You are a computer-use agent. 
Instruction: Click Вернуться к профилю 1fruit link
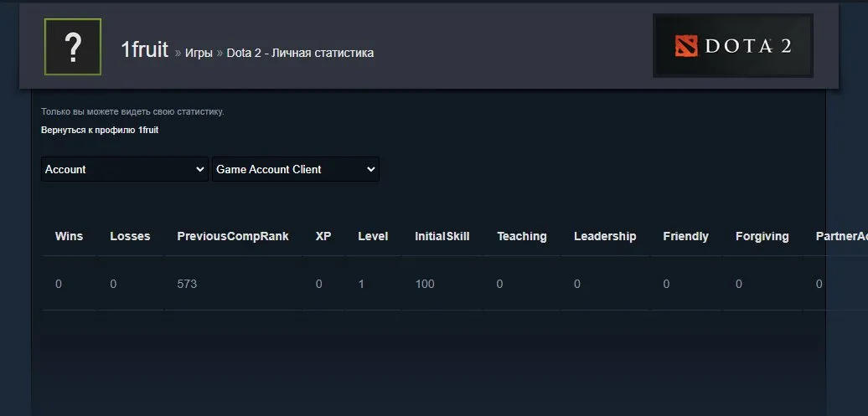(x=100, y=130)
